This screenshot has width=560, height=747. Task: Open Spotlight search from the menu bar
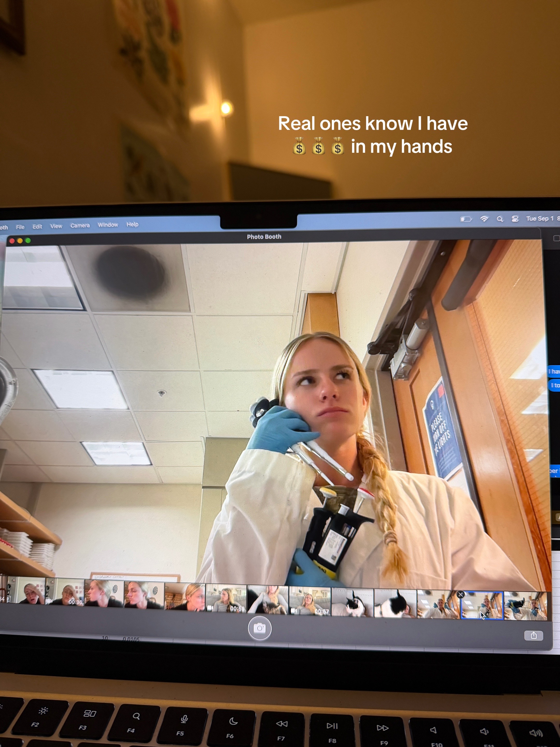point(500,219)
